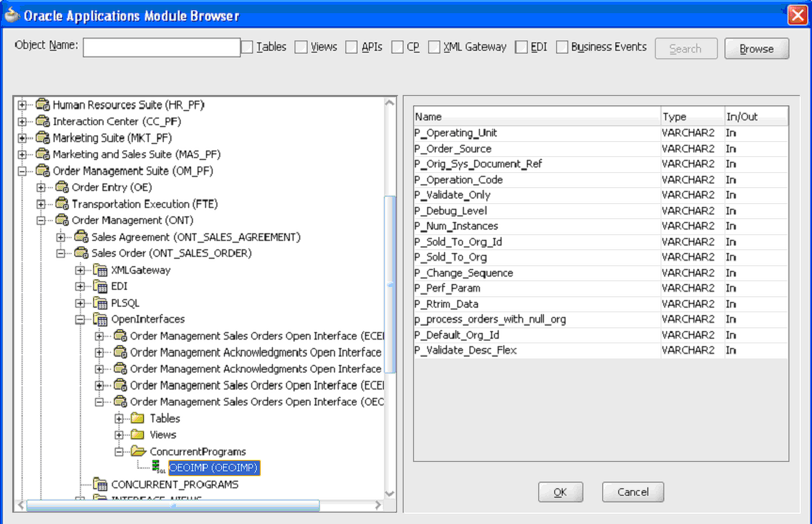This screenshot has width=812, height=524.
Task: Click the Transportation Execution (FTE) package icon
Action: pos(61,203)
